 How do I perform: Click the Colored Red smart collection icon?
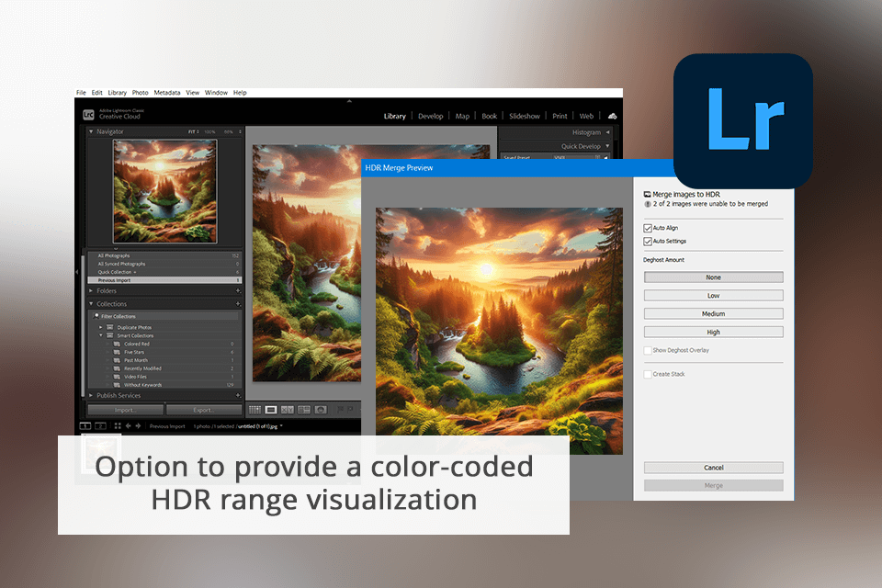pyautogui.click(x=117, y=344)
